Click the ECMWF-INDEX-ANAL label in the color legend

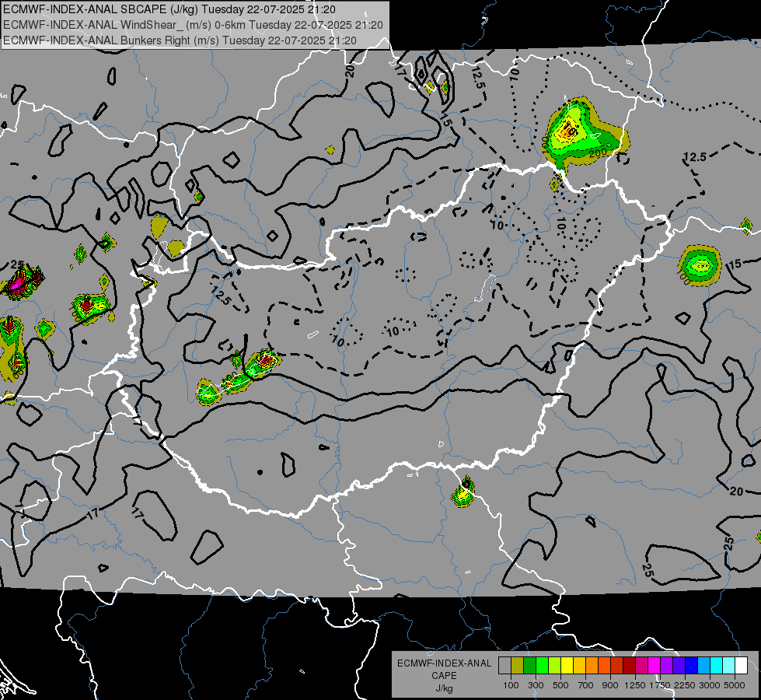[x=444, y=663]
